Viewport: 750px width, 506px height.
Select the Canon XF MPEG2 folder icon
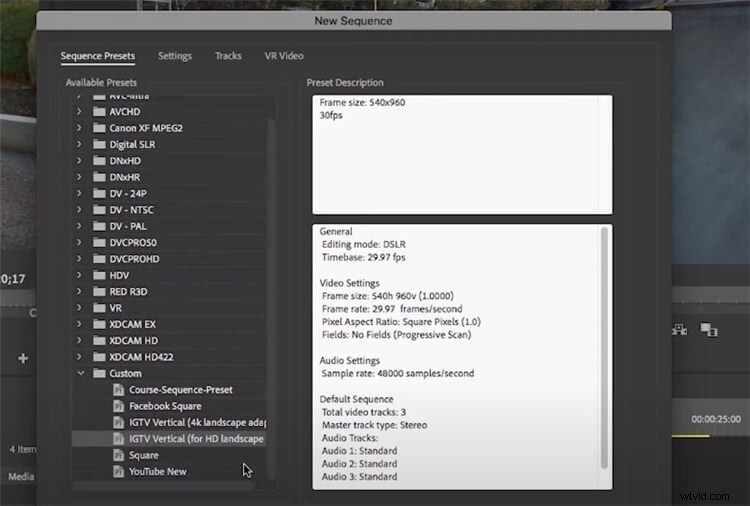99,128
